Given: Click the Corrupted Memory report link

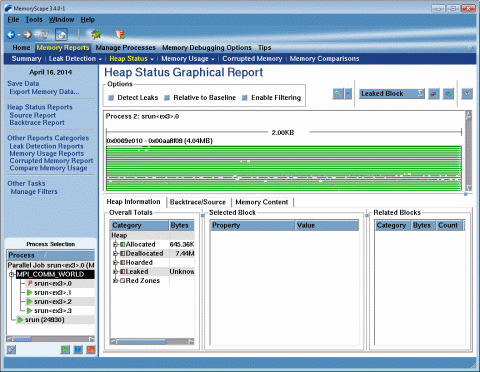Looking at the screenshot, I should point(252,59).
